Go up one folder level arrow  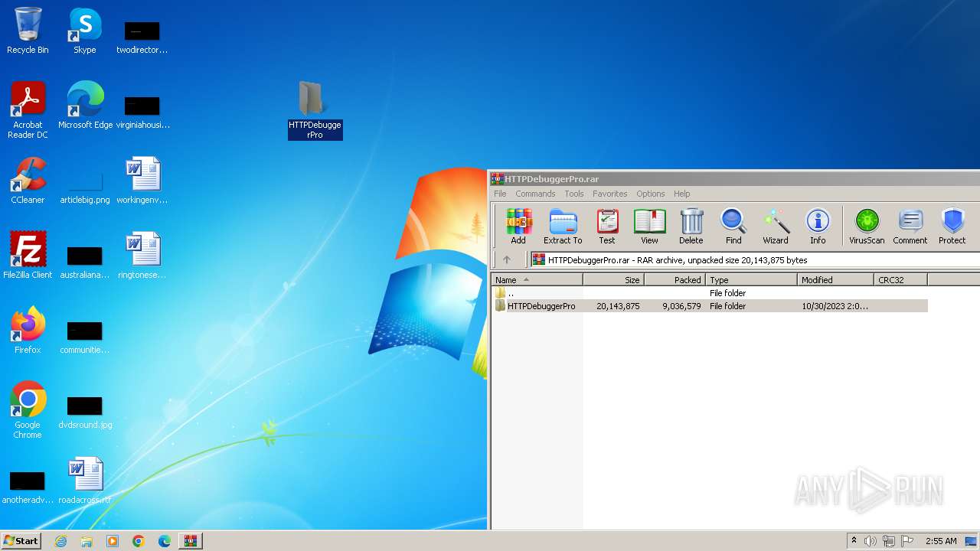(x=507, y=260)
